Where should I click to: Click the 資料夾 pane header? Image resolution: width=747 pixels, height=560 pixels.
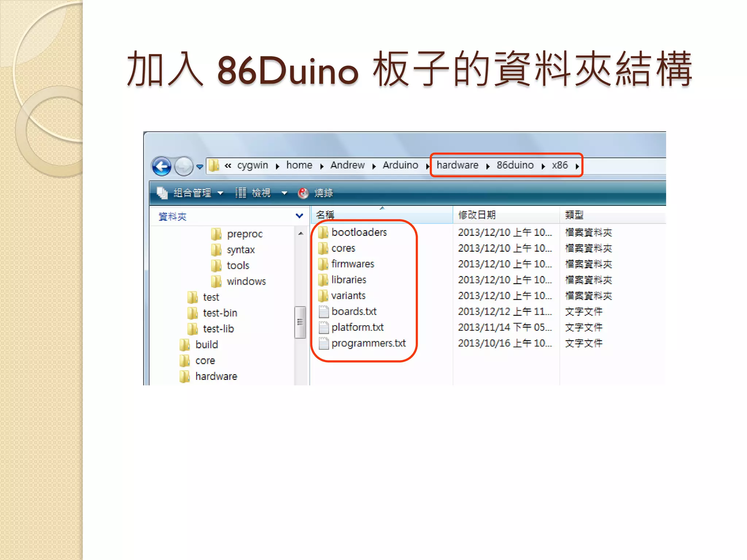172,217
